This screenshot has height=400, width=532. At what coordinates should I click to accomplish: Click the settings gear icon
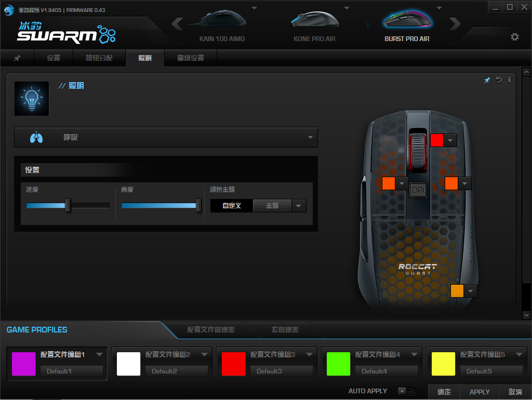[514, 37]
